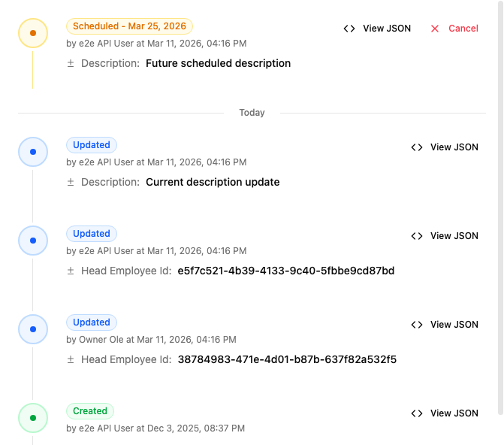View JSON for e5f7c521 Head Employee update
This screenshot has height=445, width=504.
[454, 236]
